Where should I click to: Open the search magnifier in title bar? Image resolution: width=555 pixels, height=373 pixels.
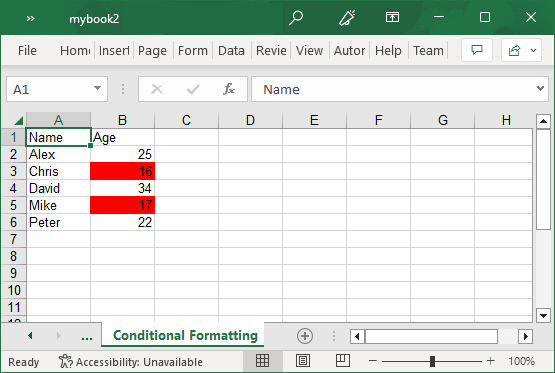[296, 17]
